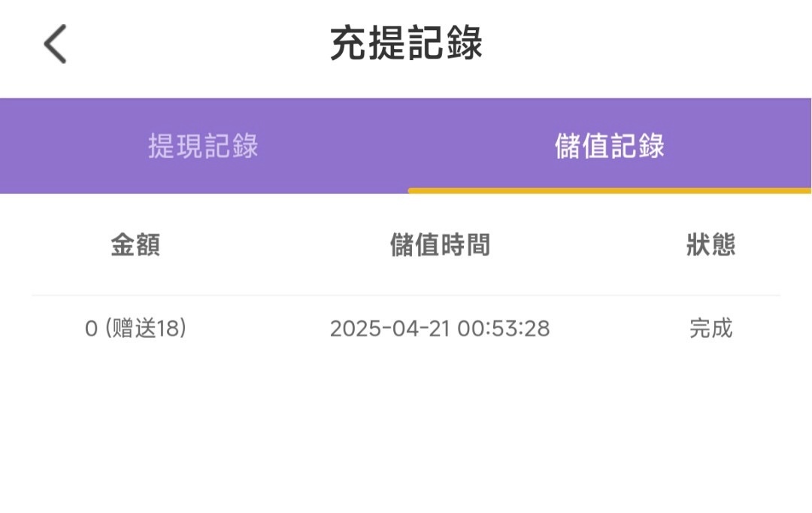This screenshot has width=812, height=513.
Task: Click the 充提 characters in the title
Action: pos(368,44)
